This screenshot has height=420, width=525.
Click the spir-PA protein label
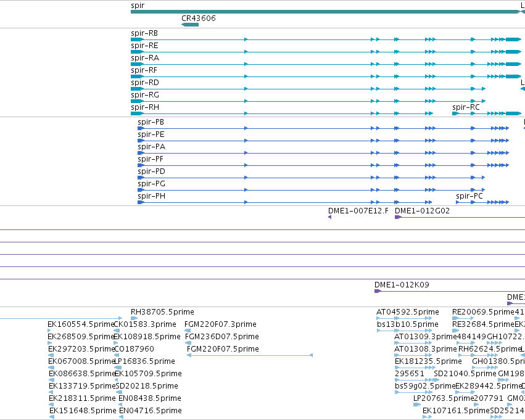(151, 147)
